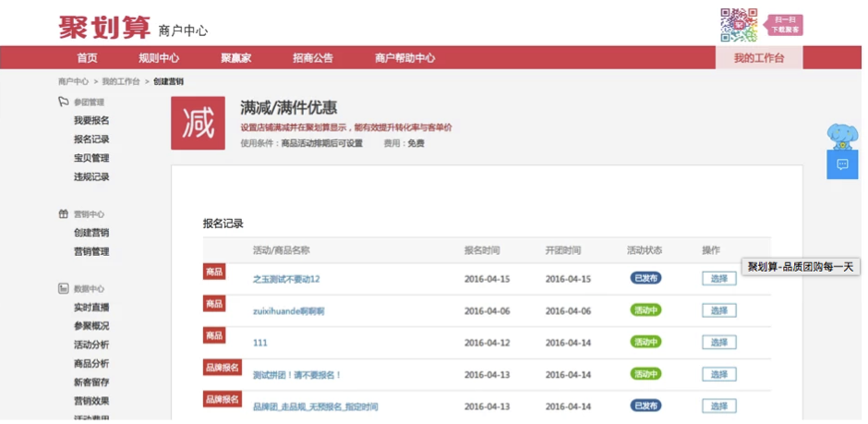Image resolution: width=868 pixels, height=424 pixels.
Task: Switch to 我的工作台 tab
Action: [x=759, y=58]
